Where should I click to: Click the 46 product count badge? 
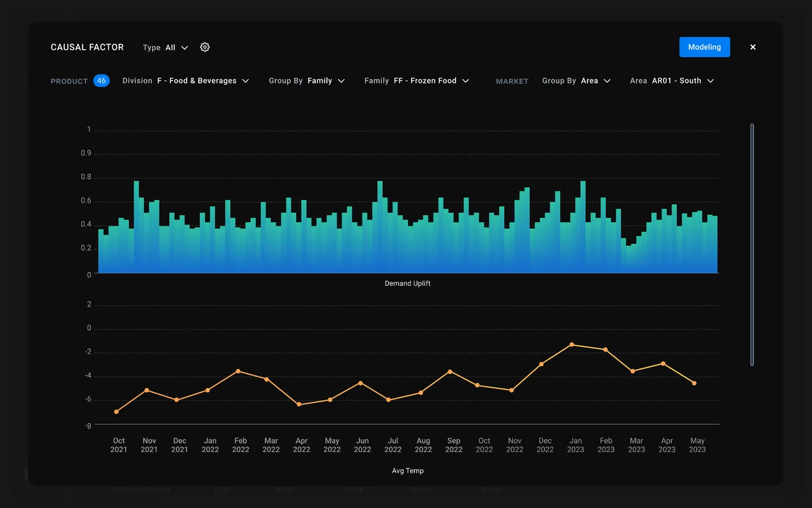click(101, 81)
